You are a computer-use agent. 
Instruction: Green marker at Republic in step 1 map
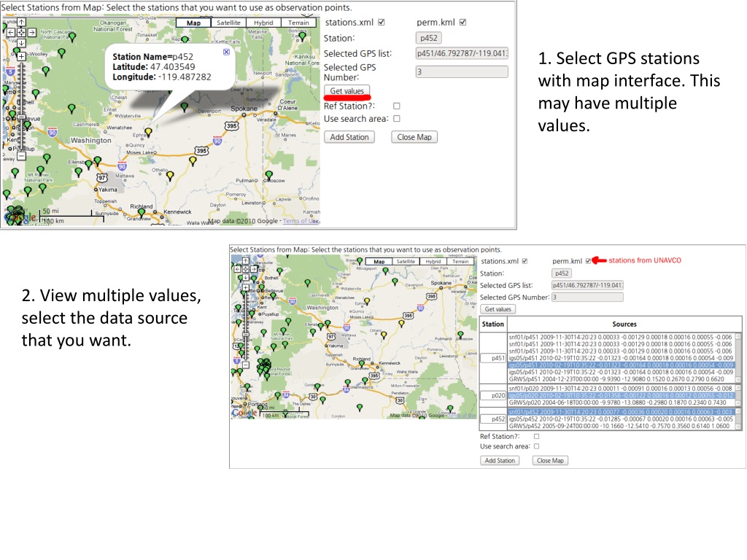click(185, 41)
